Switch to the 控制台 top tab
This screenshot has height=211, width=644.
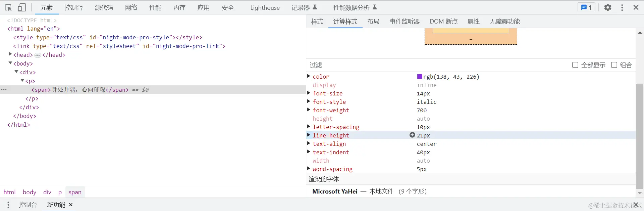pos(73,7)
